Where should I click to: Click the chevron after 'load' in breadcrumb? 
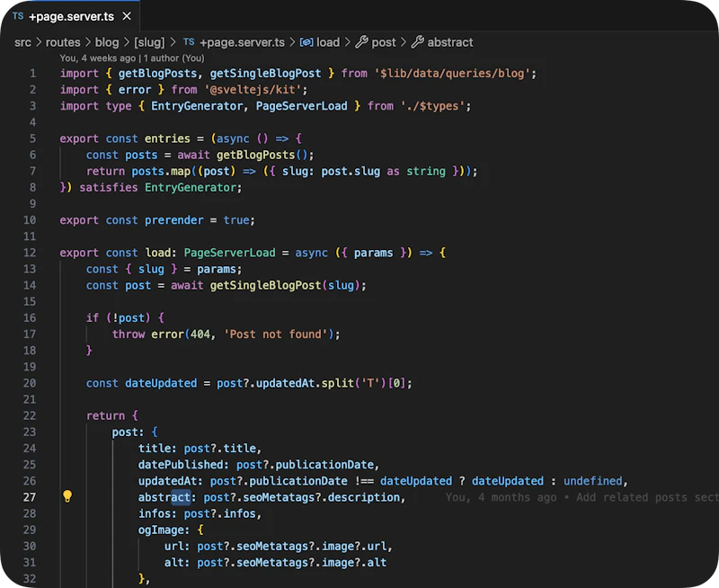pyautogui.click(x=347, y=42)
